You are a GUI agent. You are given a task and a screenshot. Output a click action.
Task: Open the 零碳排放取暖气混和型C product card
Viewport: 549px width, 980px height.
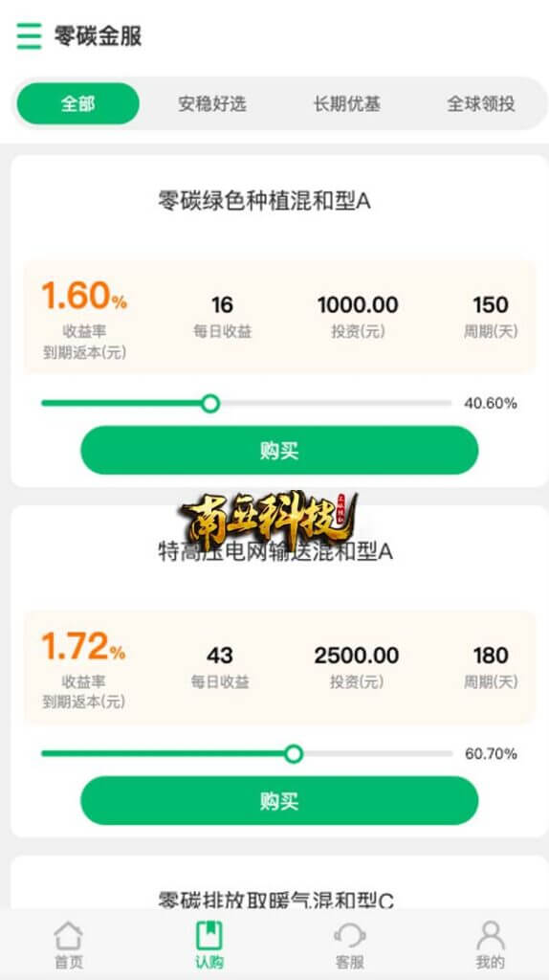[x=279, y=882]
